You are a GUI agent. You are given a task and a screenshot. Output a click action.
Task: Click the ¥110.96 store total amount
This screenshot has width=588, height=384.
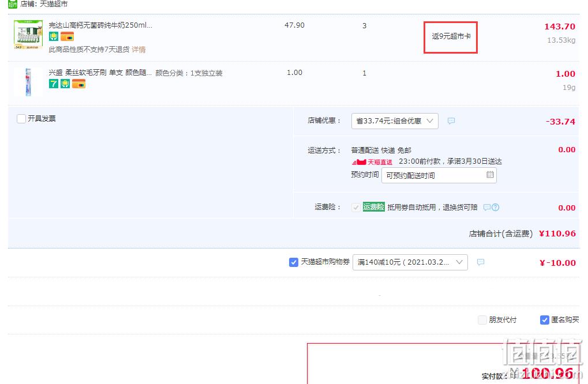[x=557, y=234]
